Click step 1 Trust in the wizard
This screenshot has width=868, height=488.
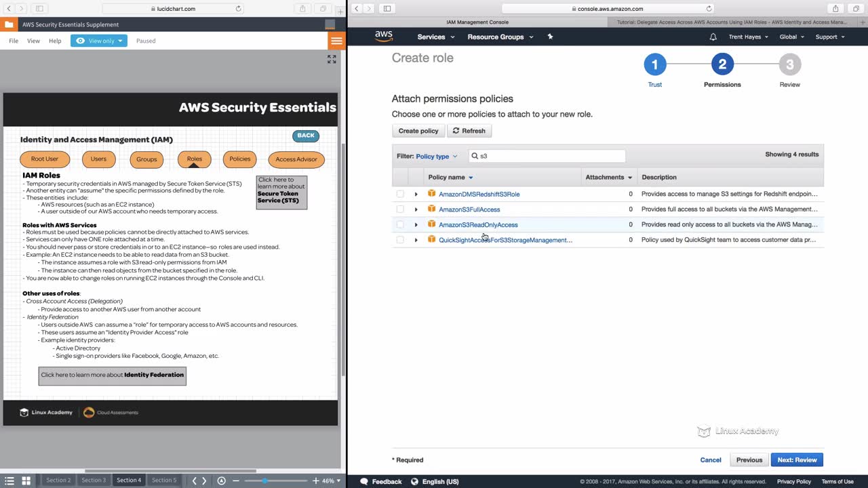[654, 70]
